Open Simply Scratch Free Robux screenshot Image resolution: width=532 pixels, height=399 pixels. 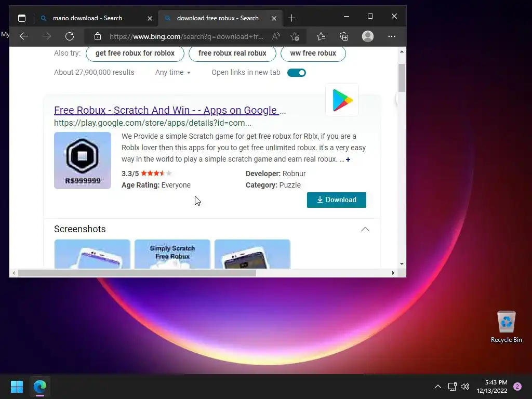point(172,254)
